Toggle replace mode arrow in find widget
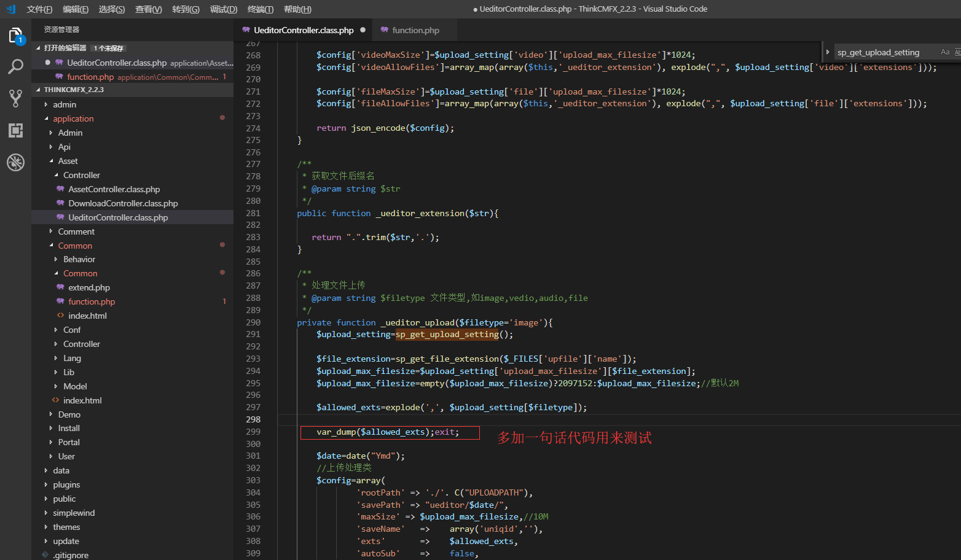Viewport: 961px width, 560px height. point(828,52)
